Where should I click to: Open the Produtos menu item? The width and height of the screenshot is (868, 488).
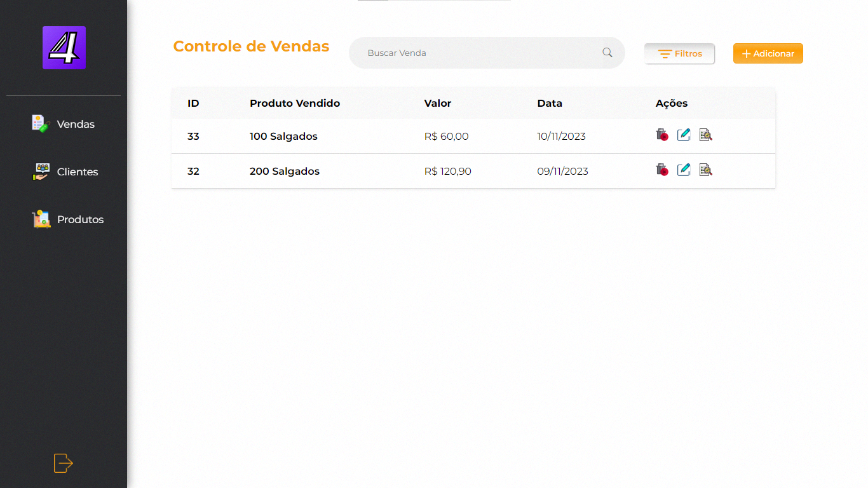(67, 219)
